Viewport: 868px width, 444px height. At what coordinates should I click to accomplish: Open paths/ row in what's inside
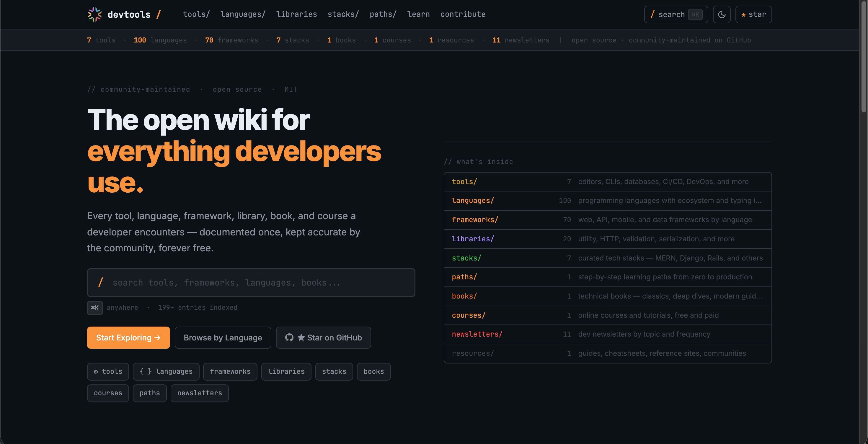[608, 277]
